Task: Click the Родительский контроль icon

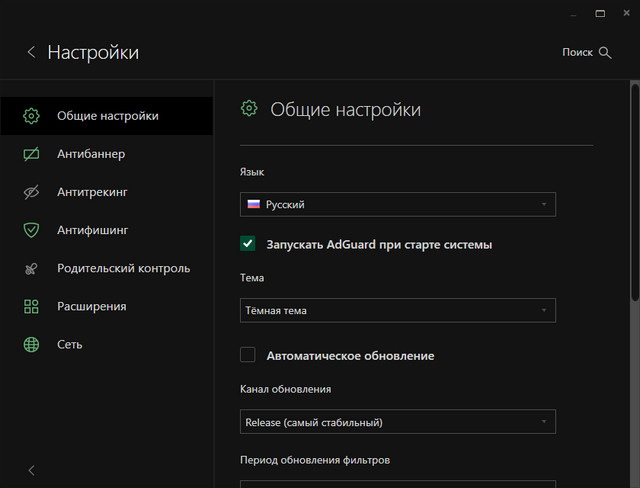Action: (31, 268)
